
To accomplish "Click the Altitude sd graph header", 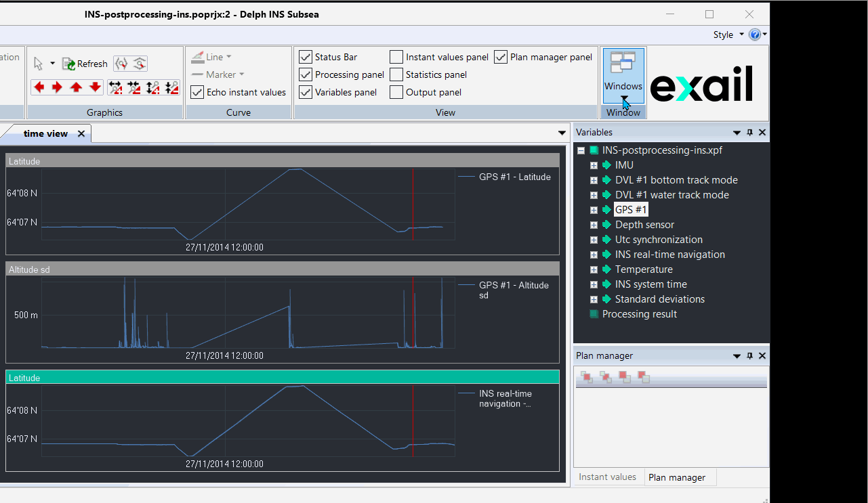I will pos(283,269).
